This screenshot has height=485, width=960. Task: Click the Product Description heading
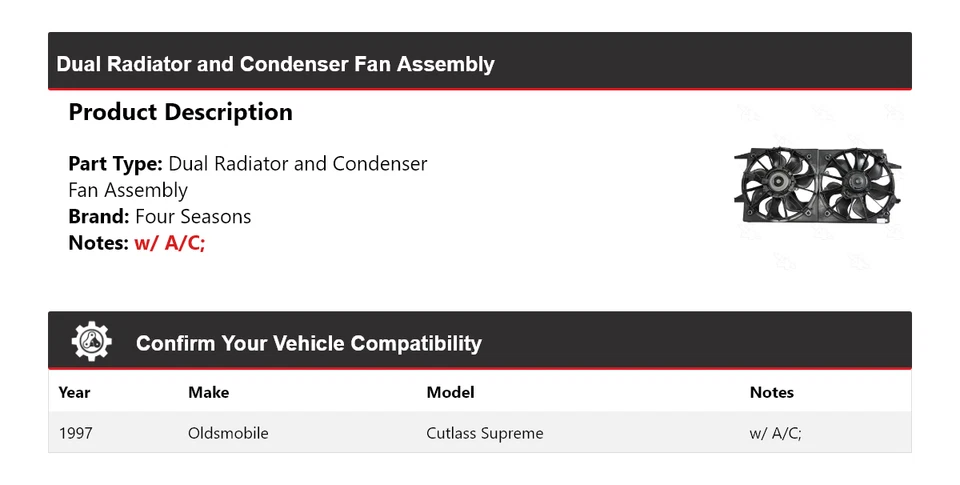[x=180, y=112]
